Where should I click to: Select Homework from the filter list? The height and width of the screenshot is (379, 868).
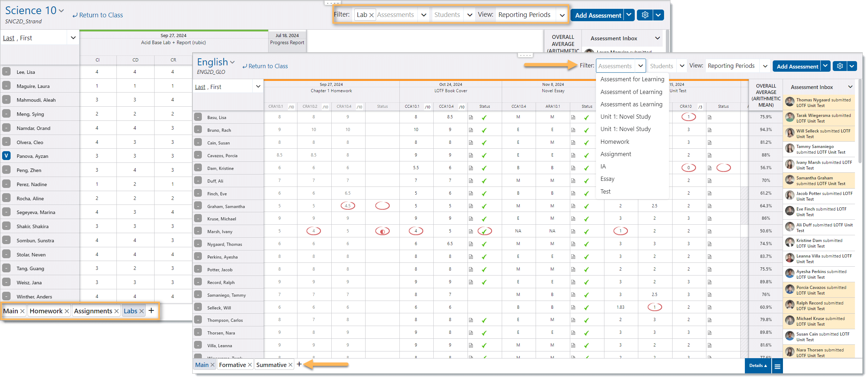(615, 142)
